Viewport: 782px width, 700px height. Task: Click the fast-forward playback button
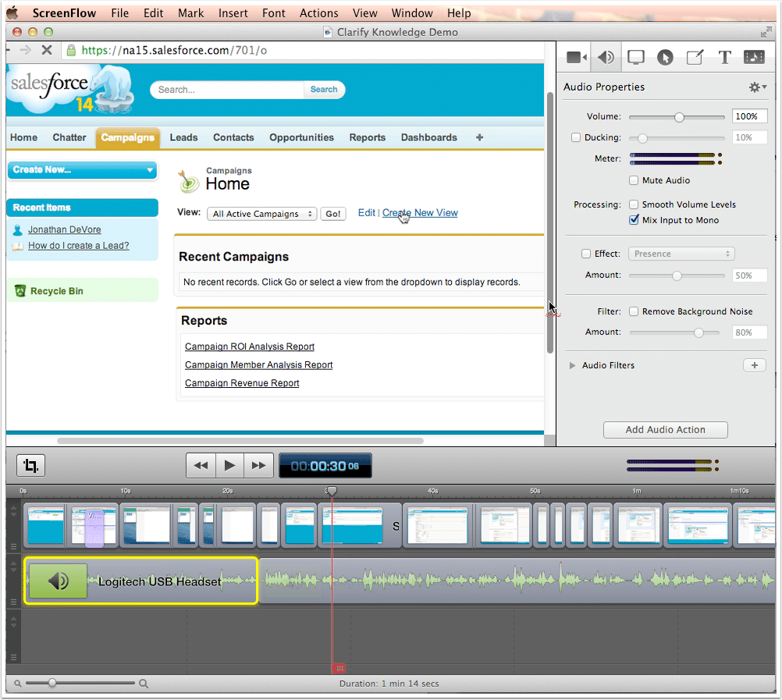tap(258, 466)
